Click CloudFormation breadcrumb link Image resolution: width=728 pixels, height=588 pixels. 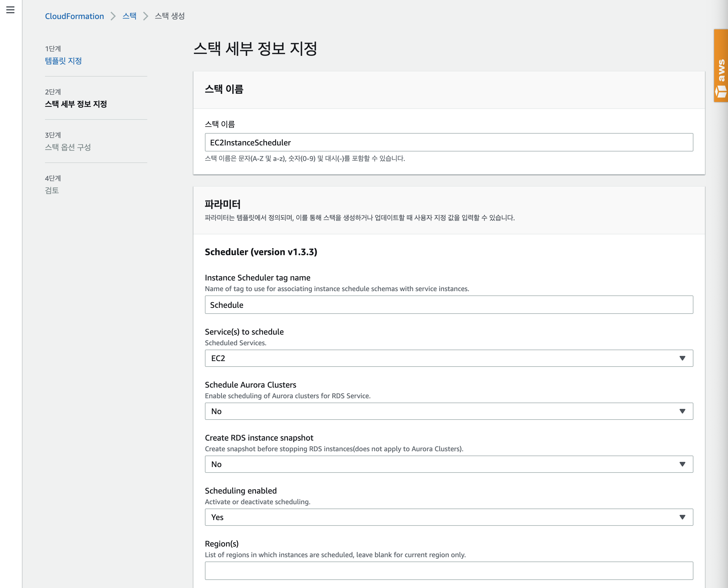(x=74, y=16)
